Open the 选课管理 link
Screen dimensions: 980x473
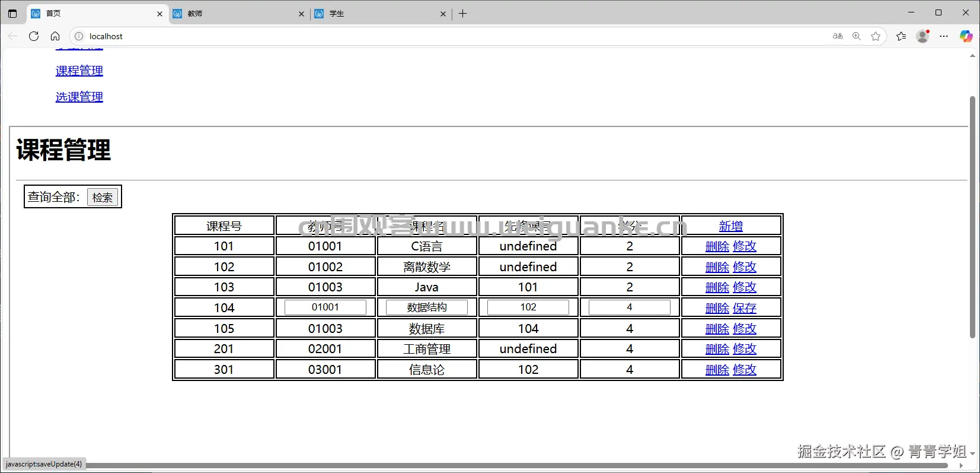click(79, 97)
